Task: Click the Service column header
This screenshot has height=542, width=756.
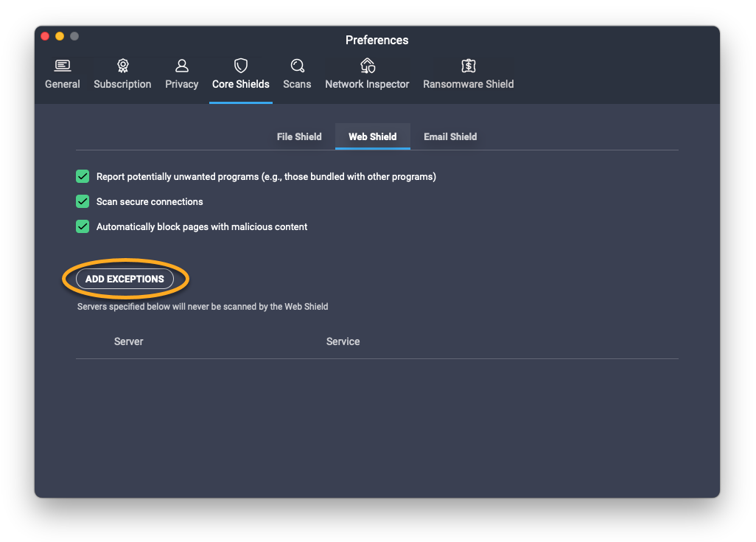Action: [343, 341]
